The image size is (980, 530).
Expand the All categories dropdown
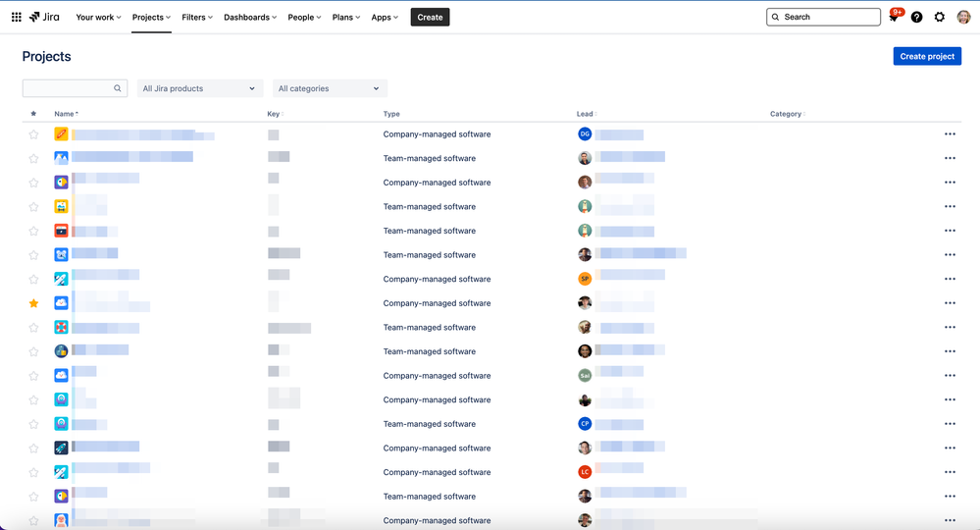point(330,88)
